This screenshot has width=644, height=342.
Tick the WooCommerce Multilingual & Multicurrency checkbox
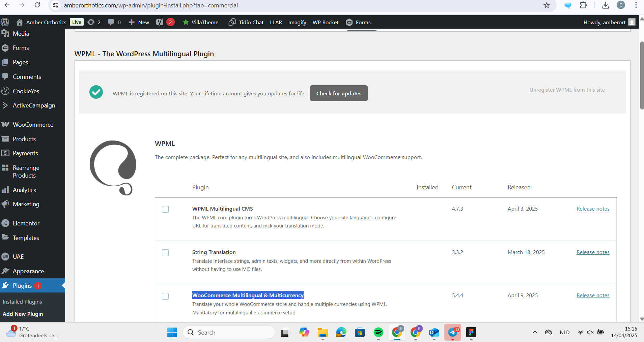click(x=165, y=296)
